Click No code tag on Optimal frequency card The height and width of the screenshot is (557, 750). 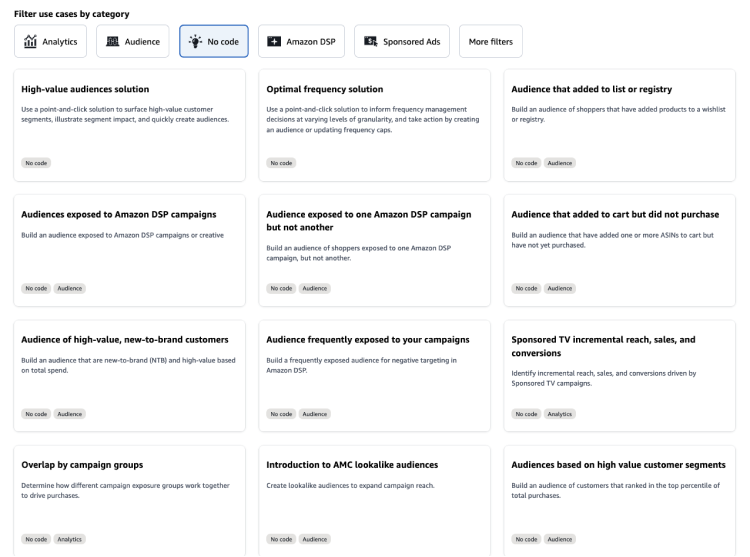(281, 162)
